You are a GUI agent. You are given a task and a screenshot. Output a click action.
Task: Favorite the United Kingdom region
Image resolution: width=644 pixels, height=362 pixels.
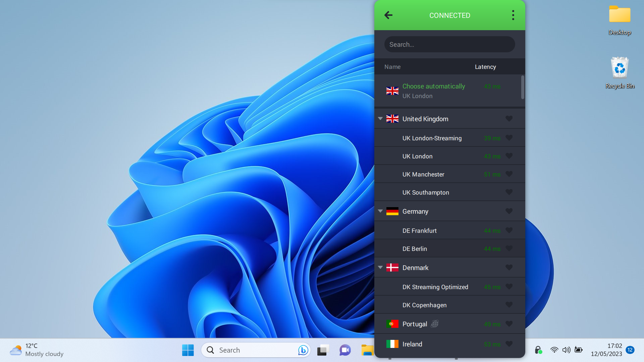(509, 119)
